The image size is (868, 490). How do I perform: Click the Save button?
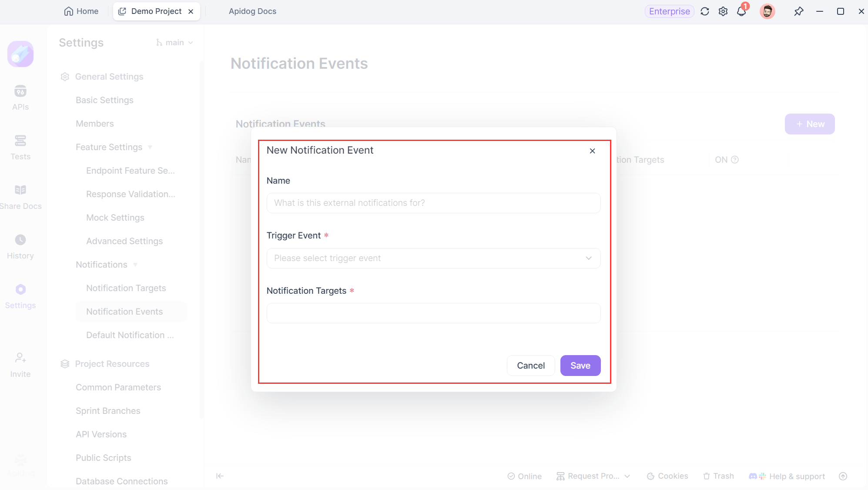(580, 366)
